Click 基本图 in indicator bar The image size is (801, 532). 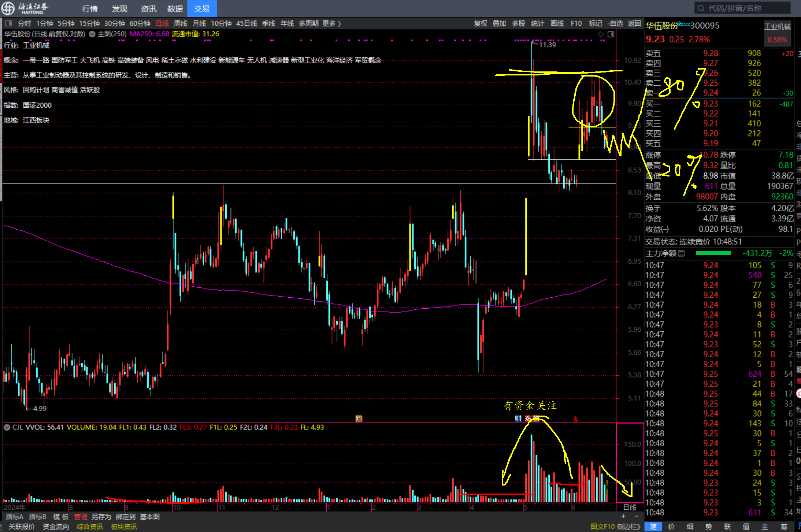(x=150, y=517)
